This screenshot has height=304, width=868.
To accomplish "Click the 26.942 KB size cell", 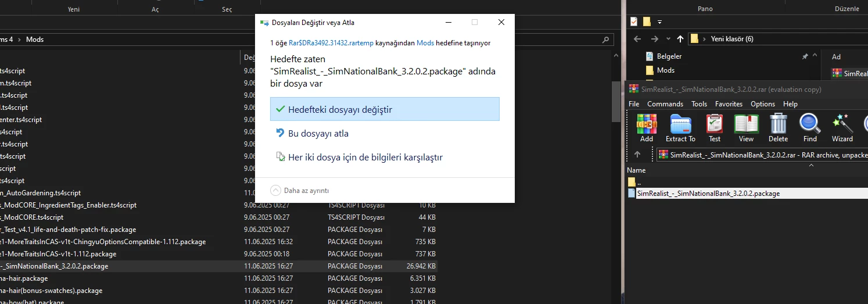I will [421, 266].
